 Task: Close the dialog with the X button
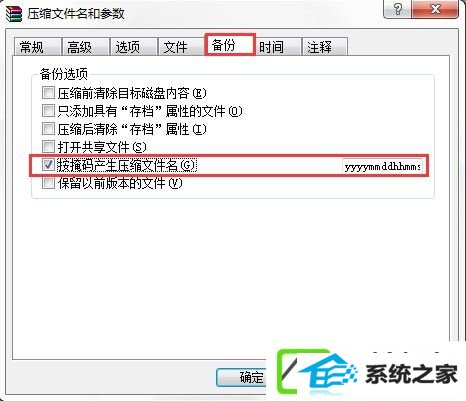coord(435,9)
